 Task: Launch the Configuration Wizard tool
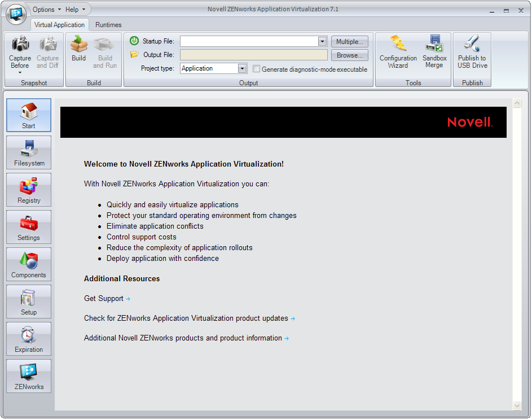coord(398,51)
